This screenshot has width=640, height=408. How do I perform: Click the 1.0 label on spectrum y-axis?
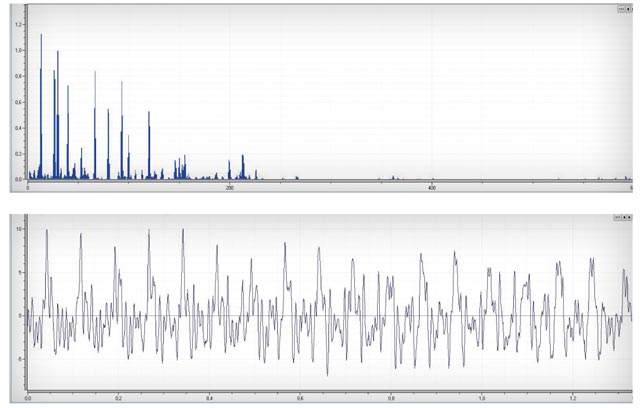19,50
